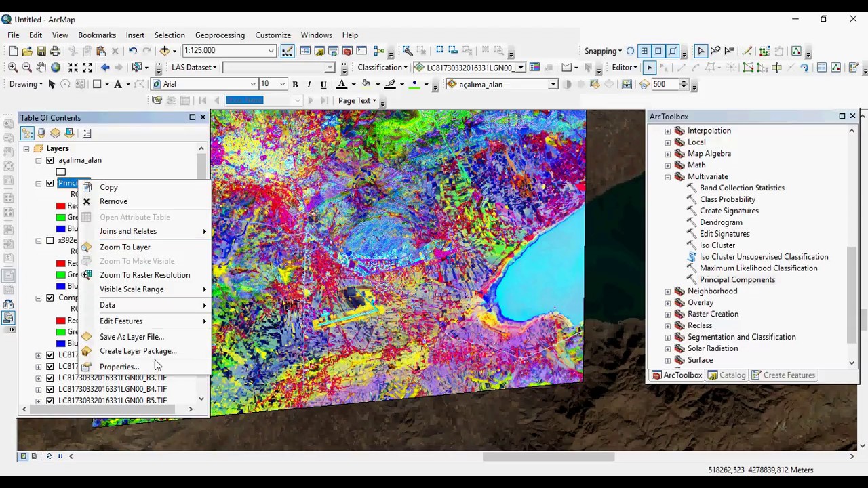Open the map scale 1:125.000 dropdown

pos(271,51)
